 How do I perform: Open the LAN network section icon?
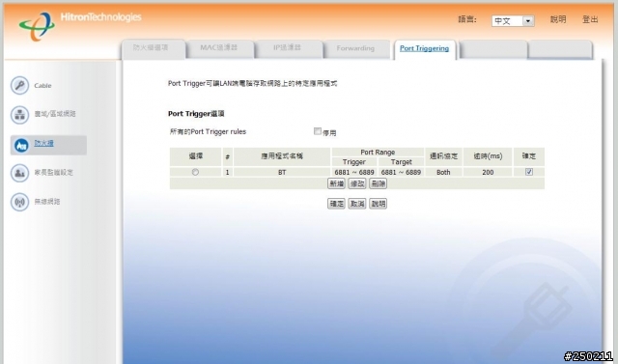pos(19,115)
